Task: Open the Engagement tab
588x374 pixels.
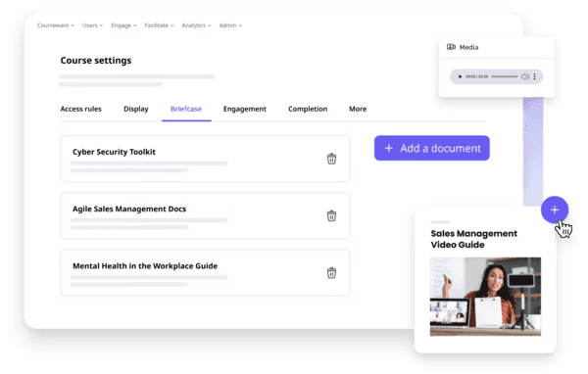Action: tap(244, 109)
